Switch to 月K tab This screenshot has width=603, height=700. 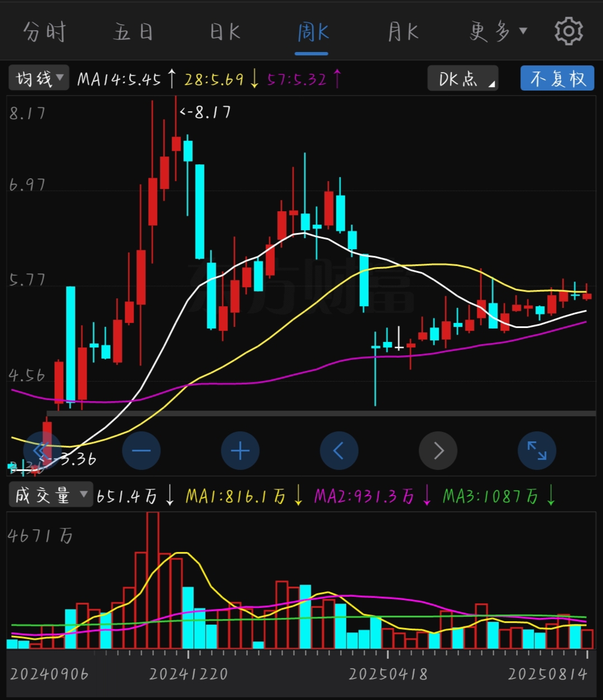pos(403,32)
